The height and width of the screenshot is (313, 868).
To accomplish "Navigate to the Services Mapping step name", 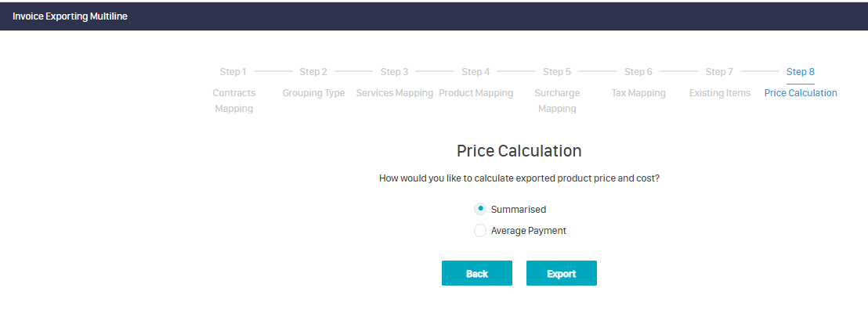I will click(x=395, y=93).
